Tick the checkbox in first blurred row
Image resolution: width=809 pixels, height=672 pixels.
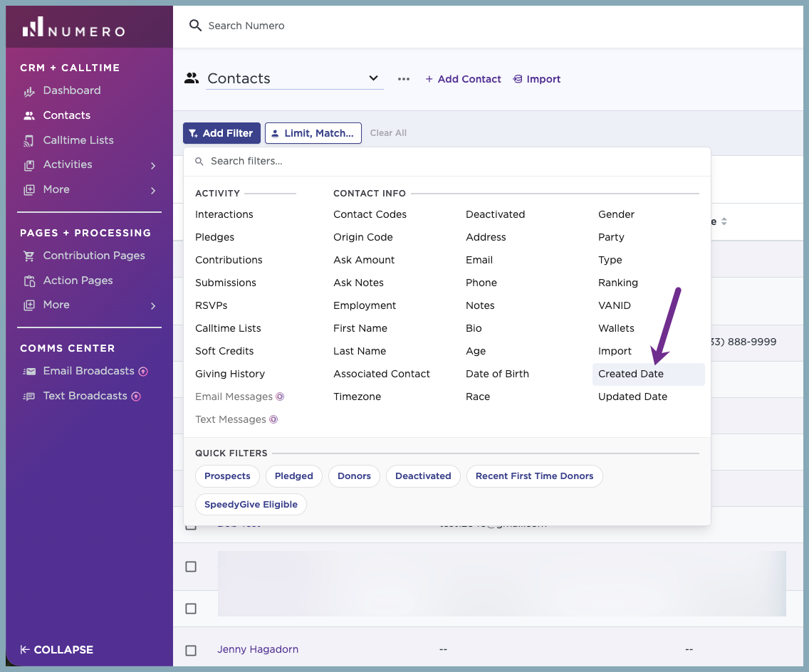click(x=191, y=567)
